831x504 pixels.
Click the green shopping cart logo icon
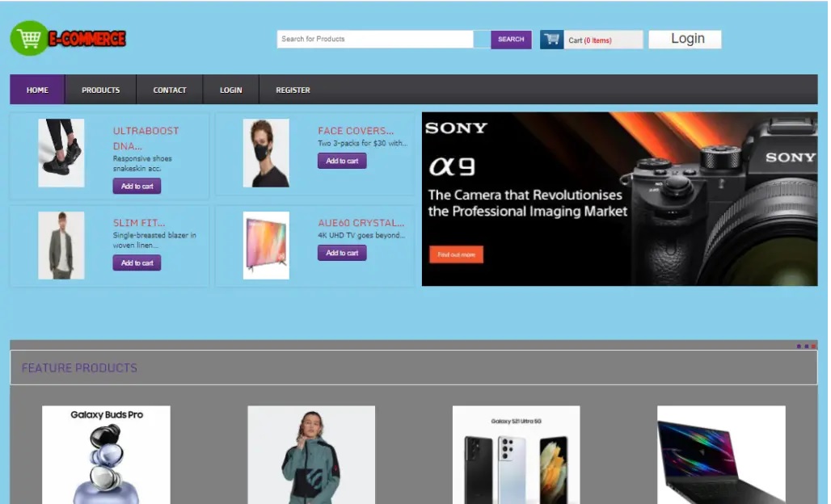30,38
